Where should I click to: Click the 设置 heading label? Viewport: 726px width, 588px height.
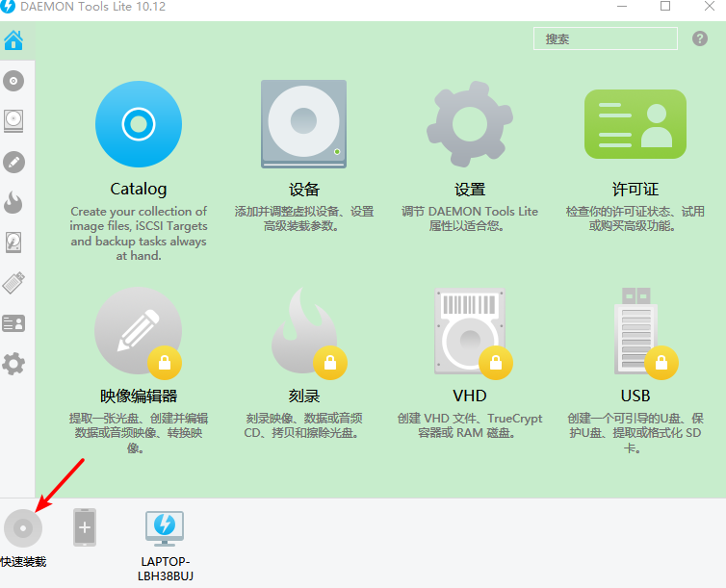click(x=470, y=189)
